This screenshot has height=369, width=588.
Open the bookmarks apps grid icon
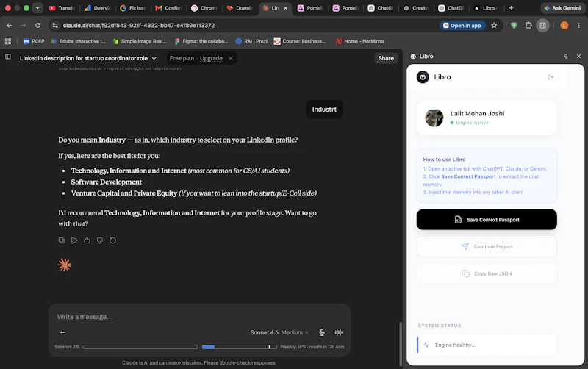pyautogui.click(x=8, y=41)
